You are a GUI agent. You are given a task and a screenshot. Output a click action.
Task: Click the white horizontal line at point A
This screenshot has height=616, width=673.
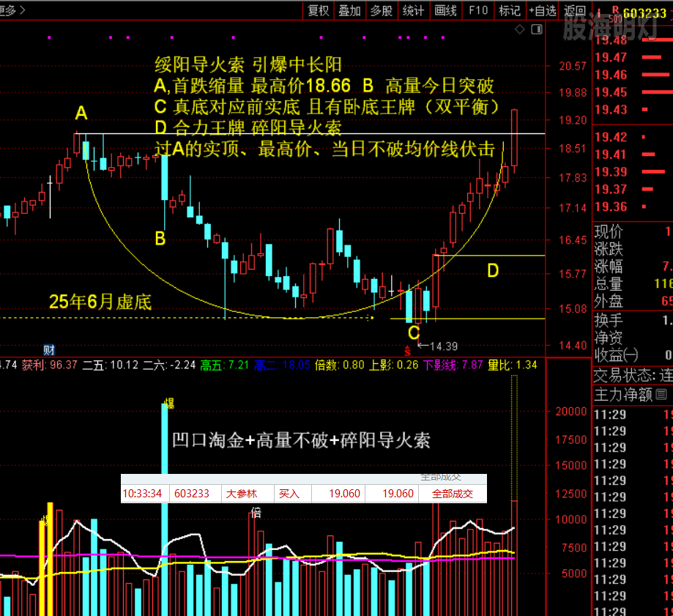309,134
